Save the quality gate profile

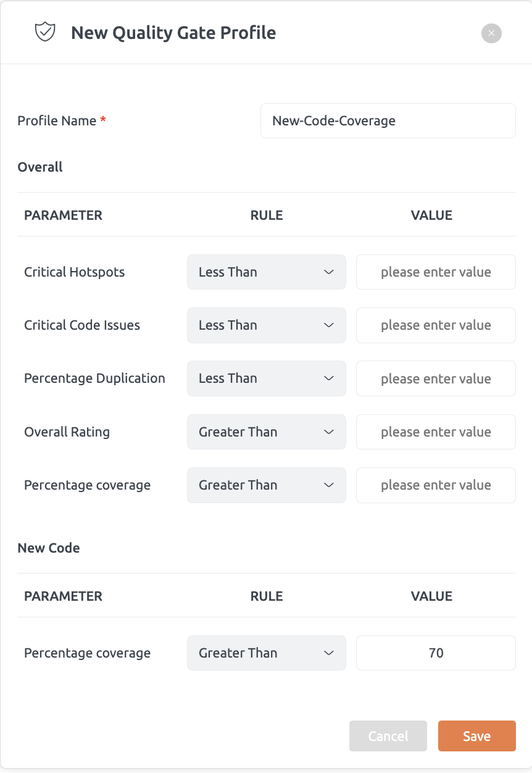click(477, 736)
